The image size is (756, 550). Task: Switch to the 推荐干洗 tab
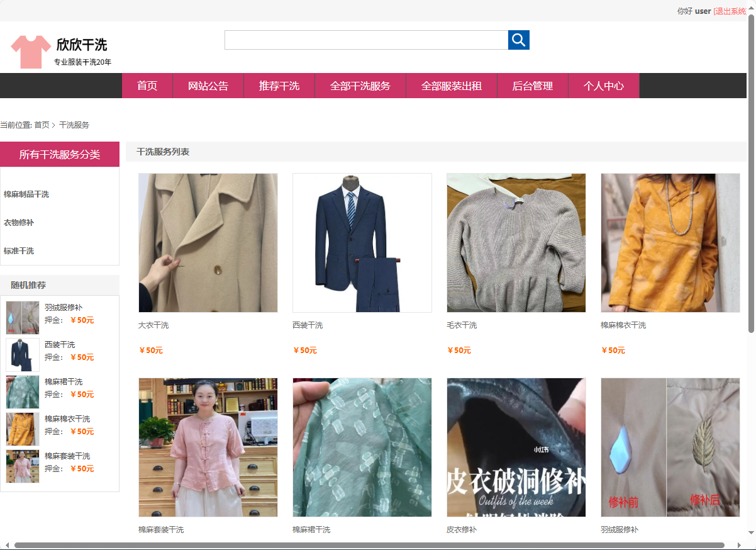point(279,85)
